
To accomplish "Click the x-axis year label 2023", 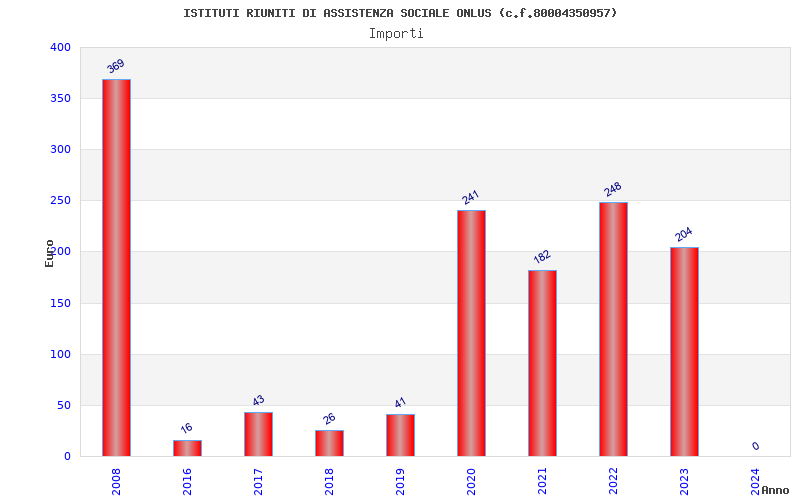I will tap(684, 482).
